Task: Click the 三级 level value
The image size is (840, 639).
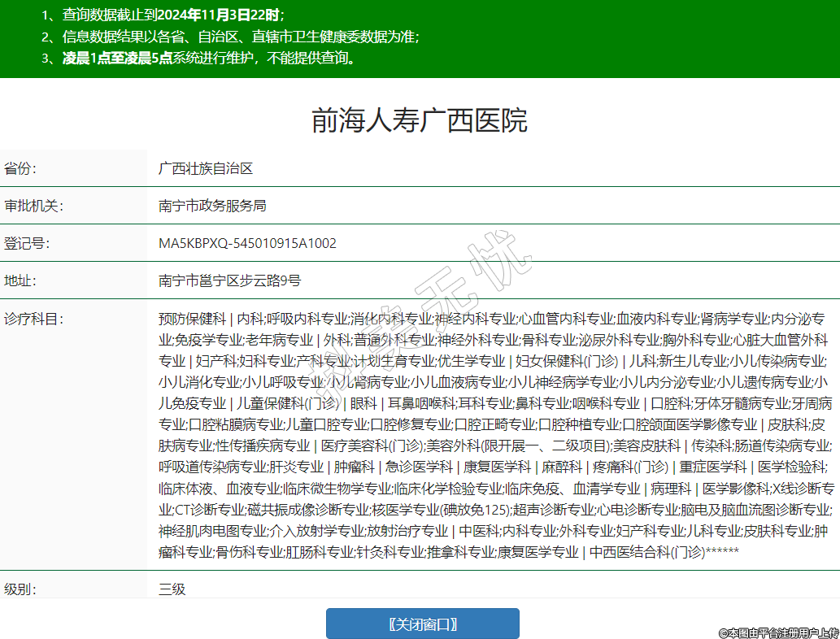Action: coord(172,589)
